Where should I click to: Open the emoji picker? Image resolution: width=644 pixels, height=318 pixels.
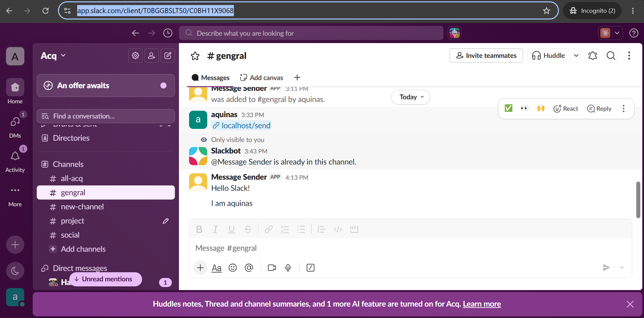(233, 268)
